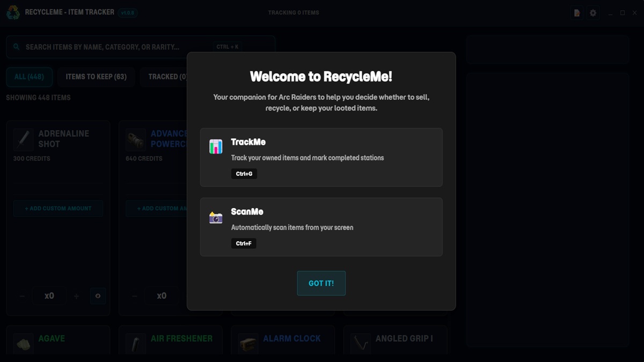Screen dimensions: 644x362
Task: Click the ScanMe camera icon
Action: [216, 218]
